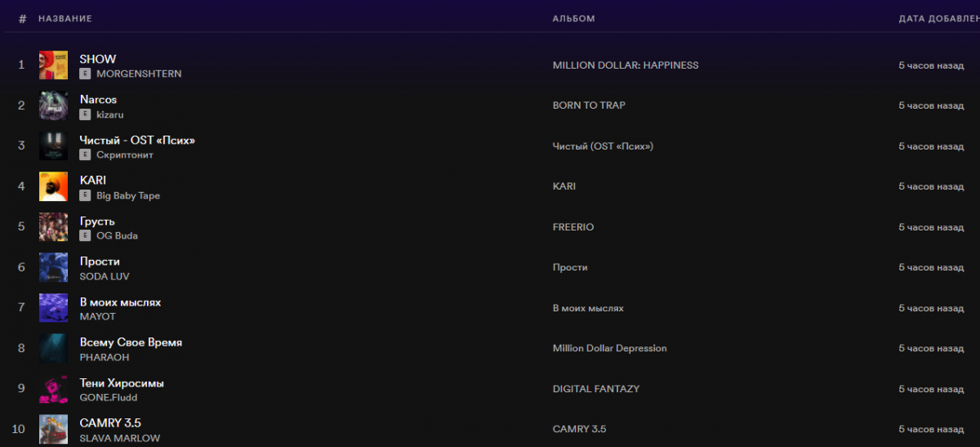980x447 pixels.
Task: Click track number 10
Action: click(x=20, y=429)
